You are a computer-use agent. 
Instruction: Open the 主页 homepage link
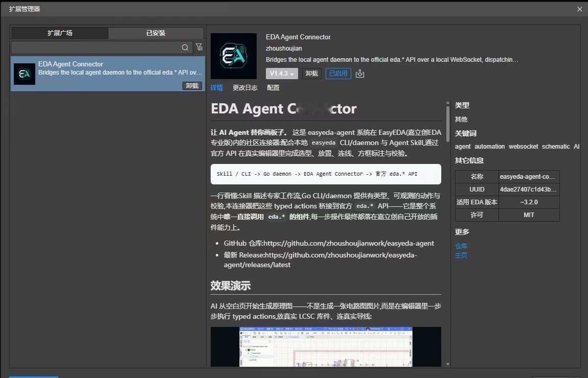pyautogui.click(x=461, y=255)
